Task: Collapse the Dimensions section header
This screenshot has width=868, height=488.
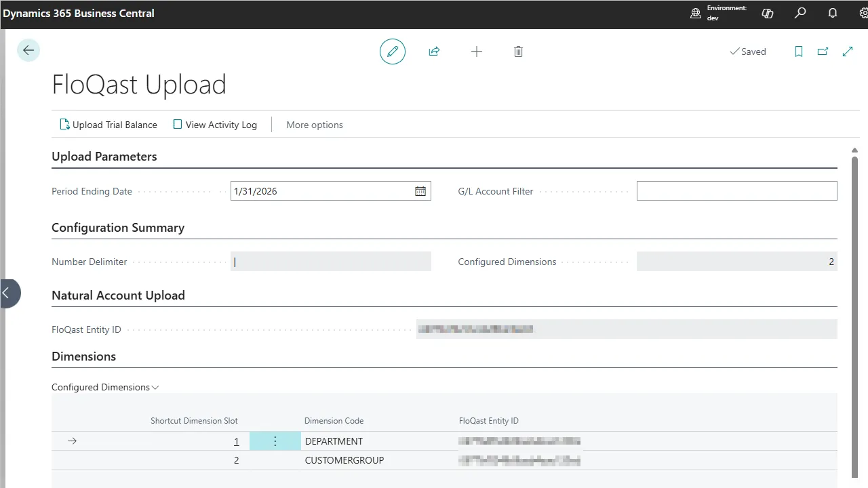Action: 84,357
